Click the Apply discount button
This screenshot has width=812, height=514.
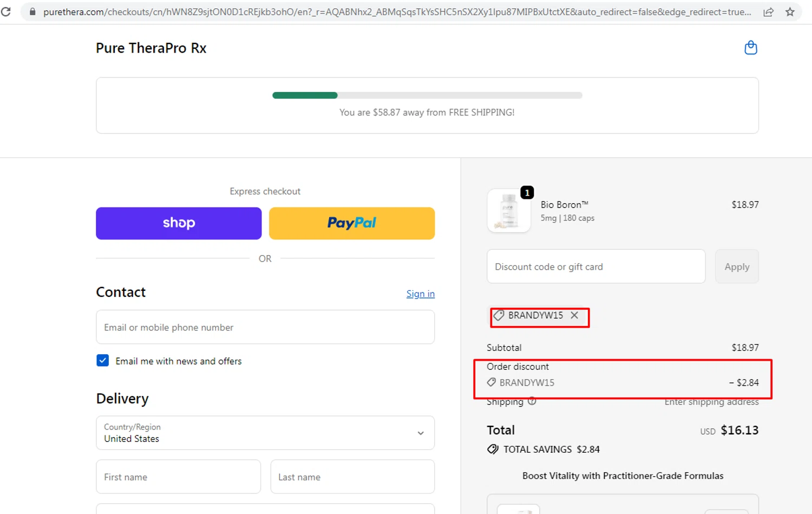pyautogui.click(x=737, y=266)
